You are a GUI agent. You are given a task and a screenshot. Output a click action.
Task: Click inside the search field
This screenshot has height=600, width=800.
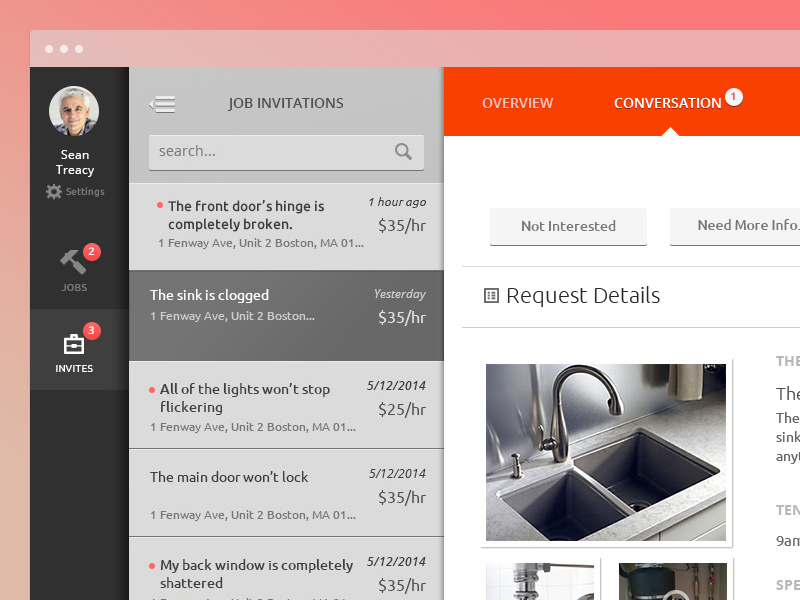270,151
